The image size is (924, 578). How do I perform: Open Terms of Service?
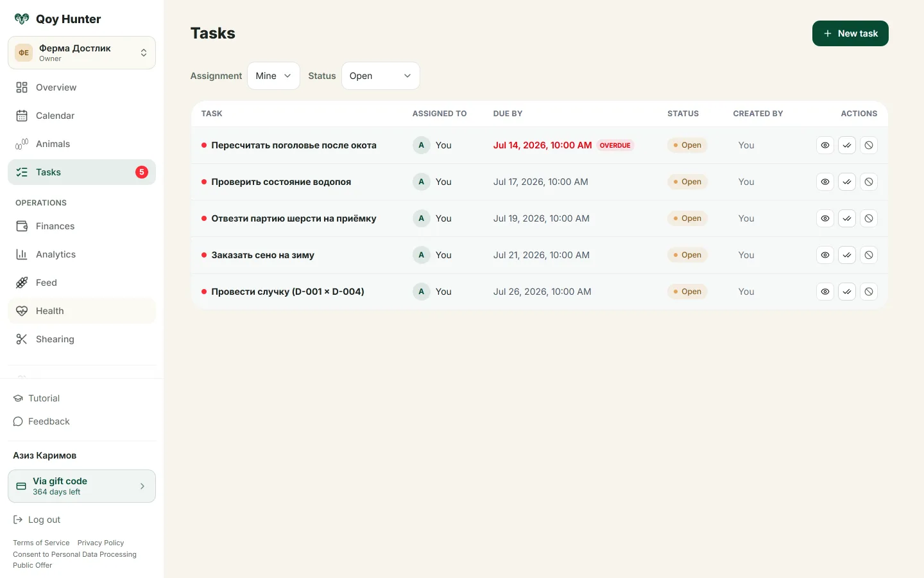[x=41, y=543]
